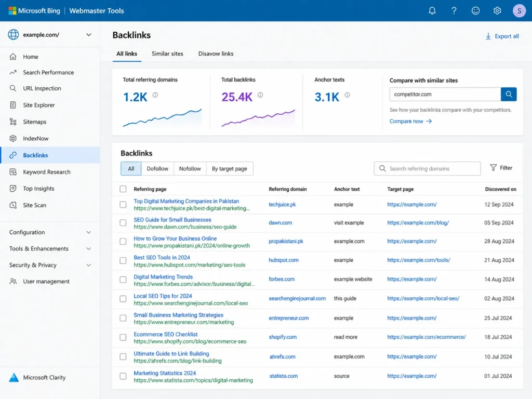This screenshot has height=399, width=532.
Task: Click the Total backlinks trend chart
Action: pyautogui.click(x=258, y=118)
